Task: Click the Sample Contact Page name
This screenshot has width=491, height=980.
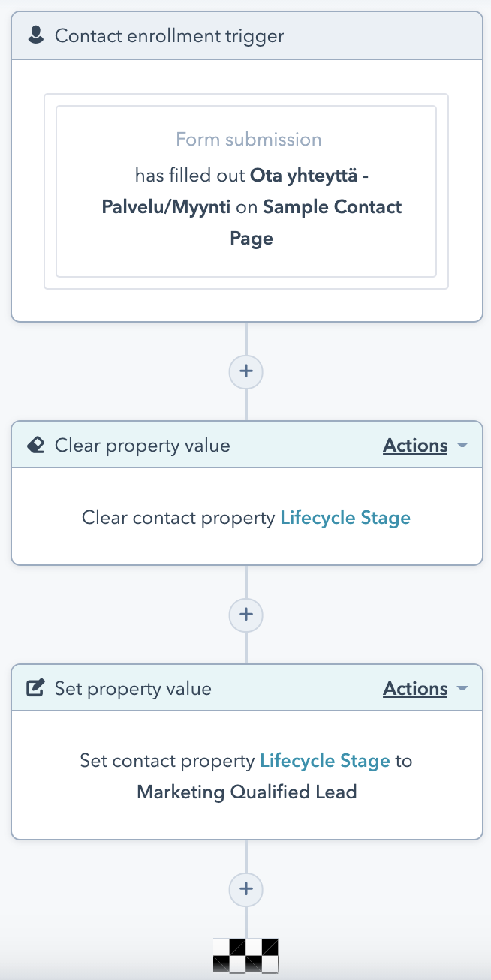Action: [x=333, y=207]
